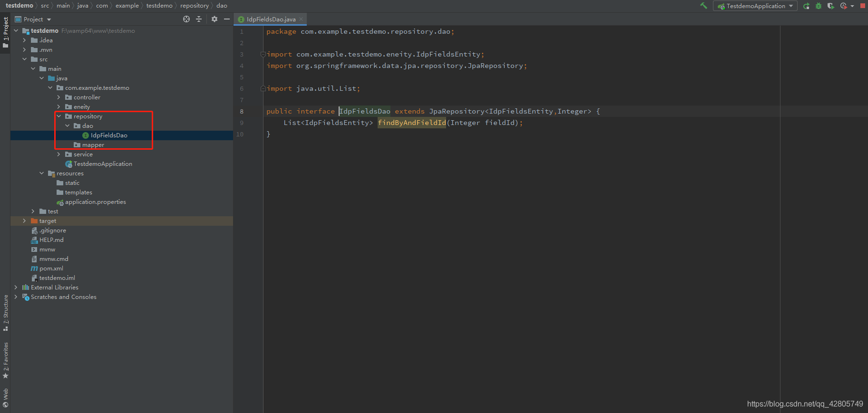Collapse the repository package
Image resolution: width=868 pixels, height=413 pixels.
(x=59, y=116)
